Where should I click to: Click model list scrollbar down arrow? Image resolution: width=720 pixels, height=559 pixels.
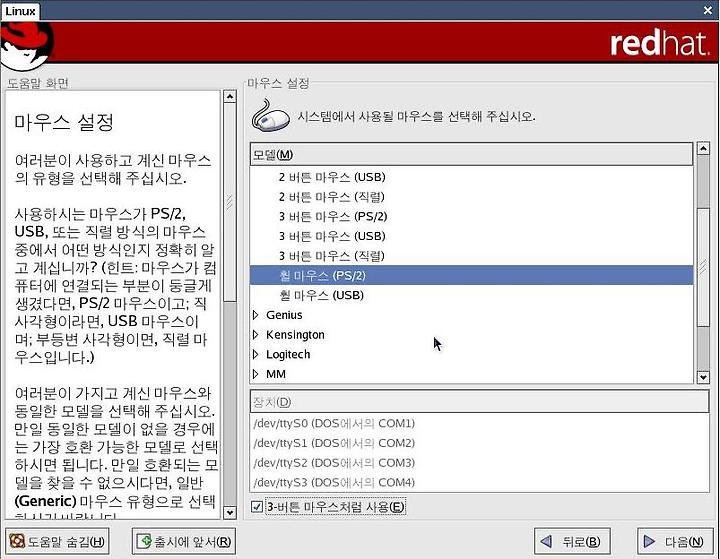(703, 378)
